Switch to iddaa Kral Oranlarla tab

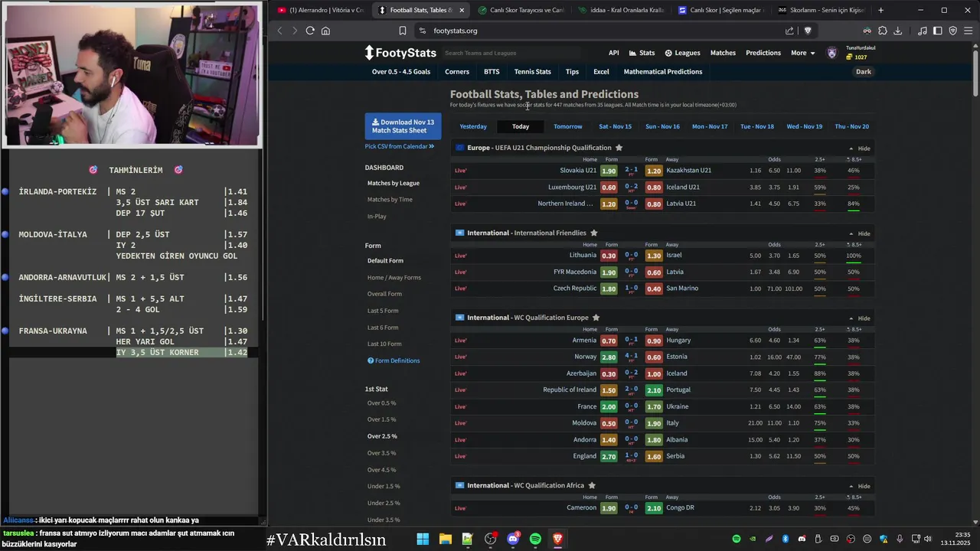621,10
